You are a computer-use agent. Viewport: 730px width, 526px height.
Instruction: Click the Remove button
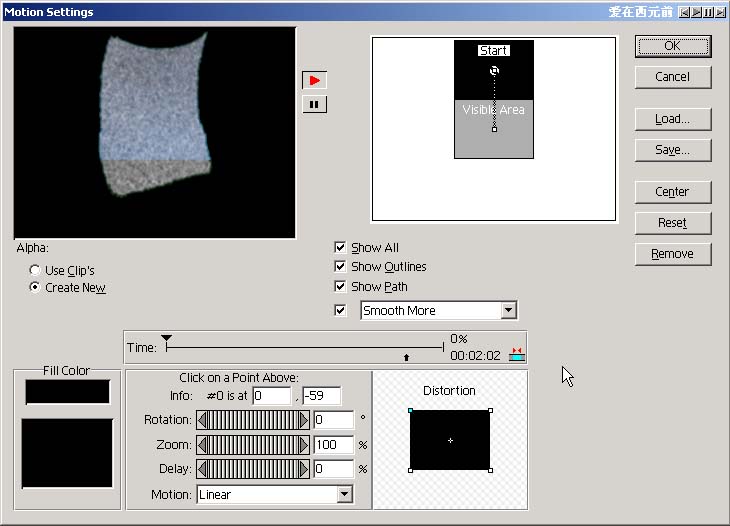click(x=673, y=254)
